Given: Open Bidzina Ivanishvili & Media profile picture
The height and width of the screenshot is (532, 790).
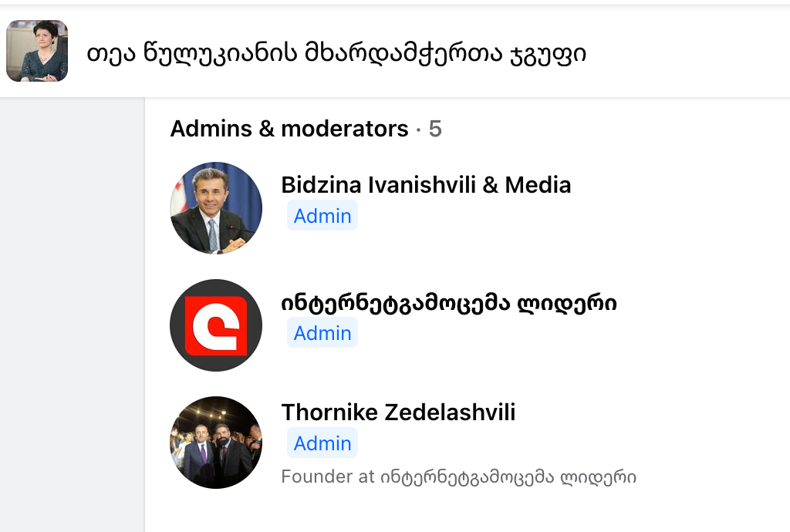Looking at the screenshot, I should pyautogui.click(x=216, y=208).
